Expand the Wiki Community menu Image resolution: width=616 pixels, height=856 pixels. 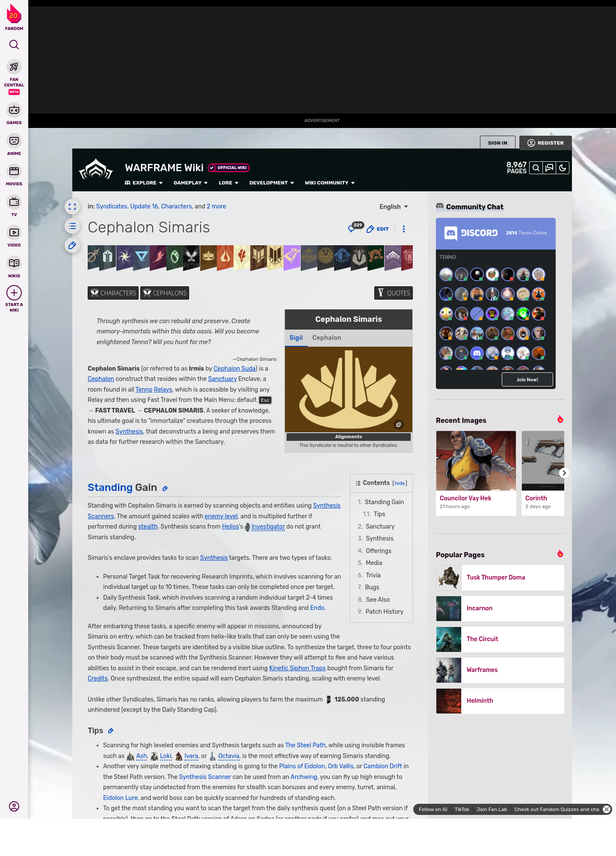pos(330,183)
